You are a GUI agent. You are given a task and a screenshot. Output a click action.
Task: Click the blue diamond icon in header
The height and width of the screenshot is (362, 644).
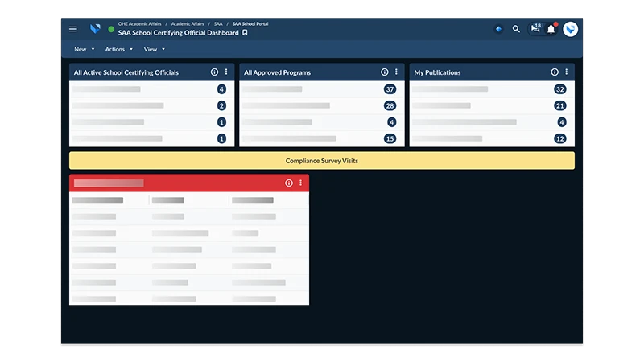(498, 29)
